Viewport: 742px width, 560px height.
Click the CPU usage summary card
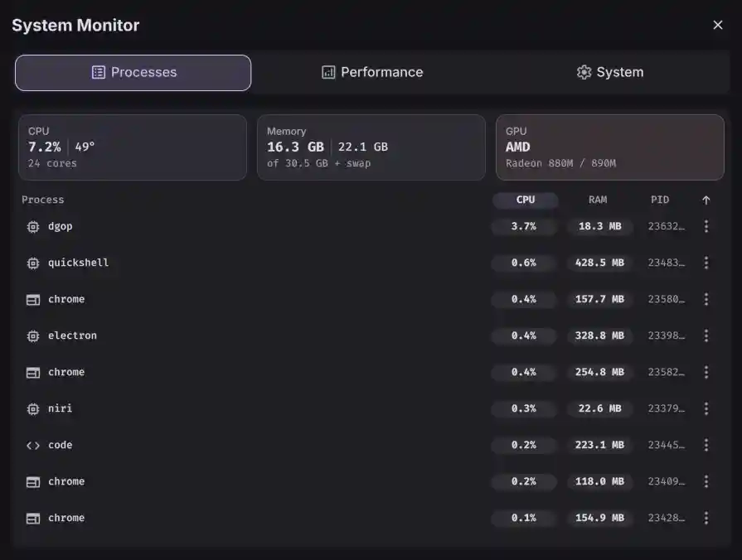(132, 147)
